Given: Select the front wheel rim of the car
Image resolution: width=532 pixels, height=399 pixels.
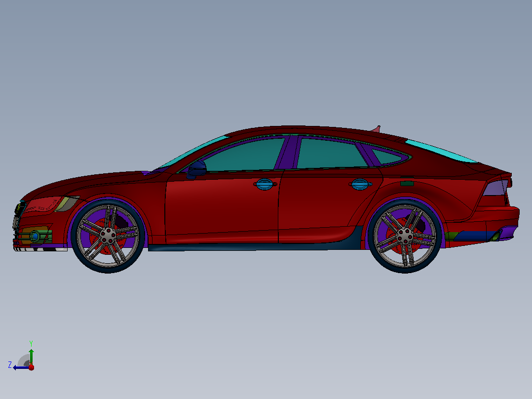Looking at the screenshot, I should (108, 236).
